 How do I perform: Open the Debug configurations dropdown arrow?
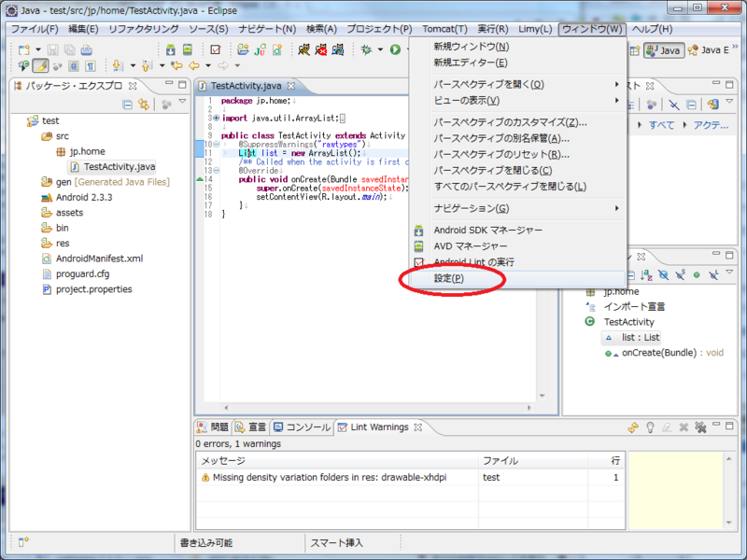(x=380, y=49)
